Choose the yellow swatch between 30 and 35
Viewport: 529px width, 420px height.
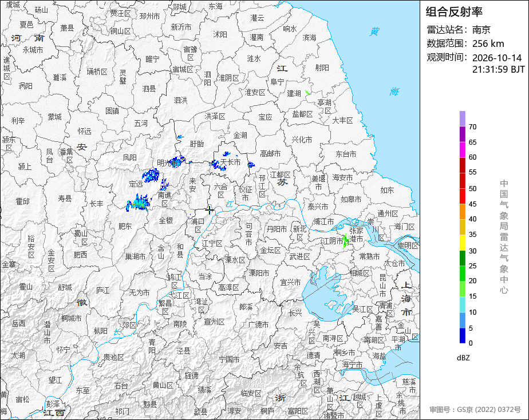(x=462, y=243)
